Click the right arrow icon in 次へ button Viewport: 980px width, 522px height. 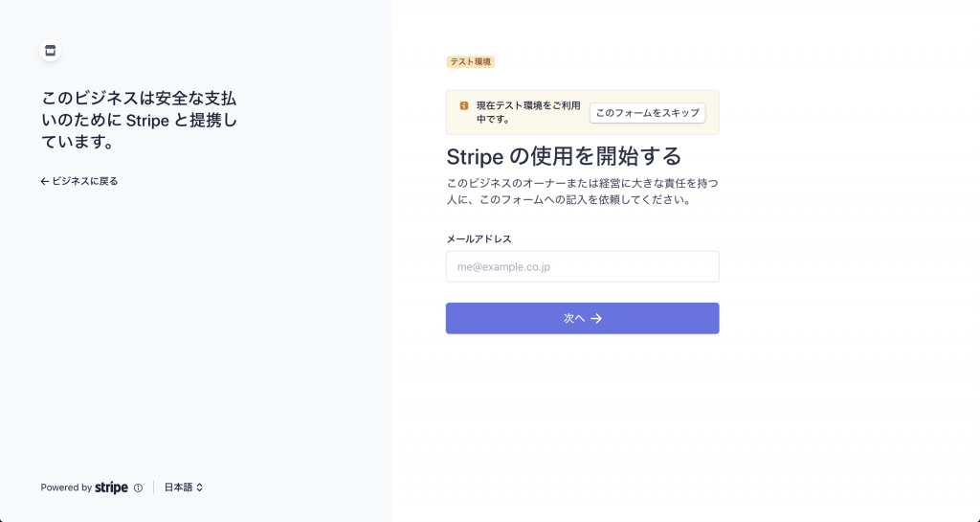596,318
